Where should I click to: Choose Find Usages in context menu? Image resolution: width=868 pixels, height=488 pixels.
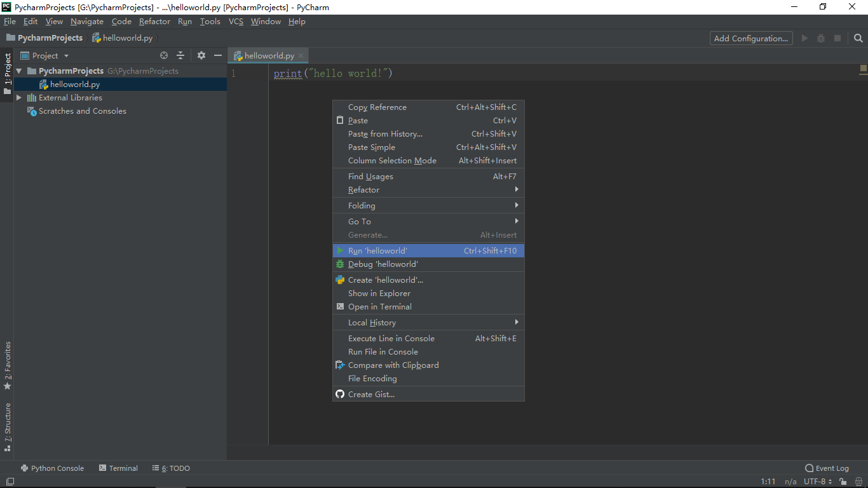428,177
